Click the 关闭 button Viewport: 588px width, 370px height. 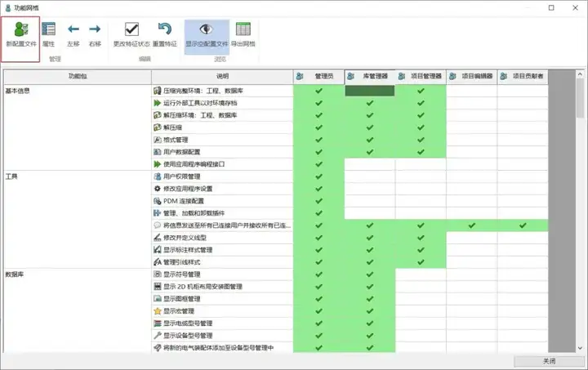click(x=549, y=361)
